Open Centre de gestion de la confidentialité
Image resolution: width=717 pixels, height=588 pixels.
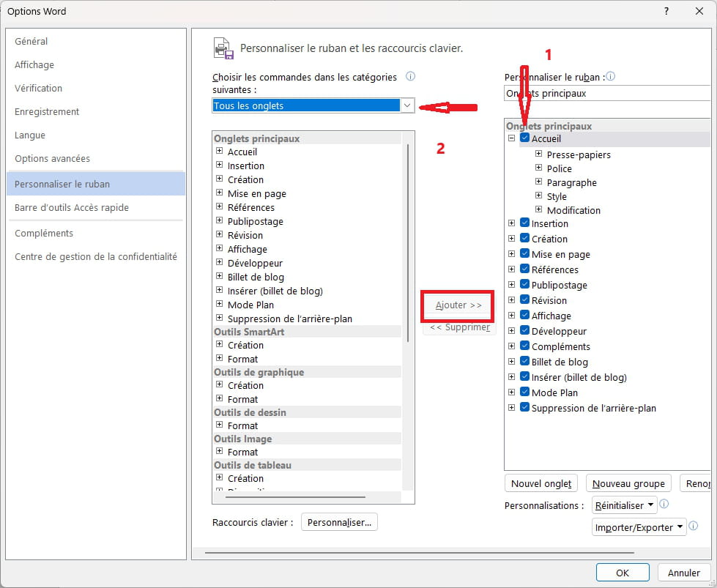click(96, 256)
